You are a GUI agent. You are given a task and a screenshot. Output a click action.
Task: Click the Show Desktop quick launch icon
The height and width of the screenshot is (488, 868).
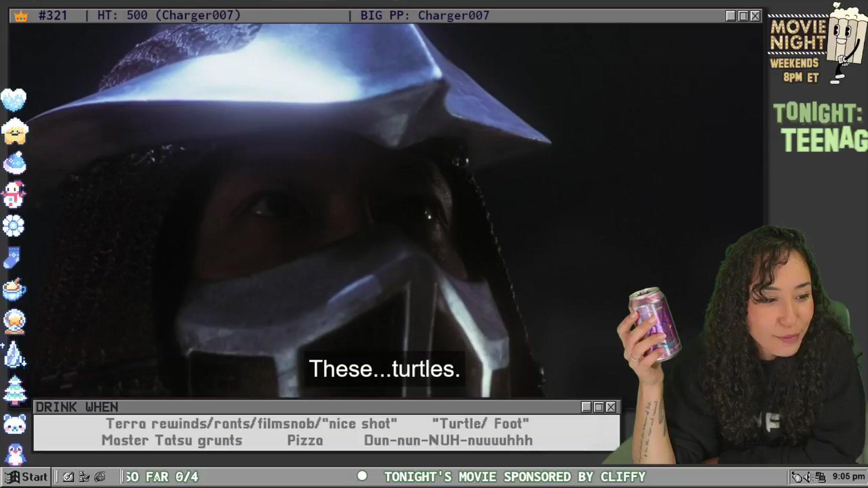[68, 477]
